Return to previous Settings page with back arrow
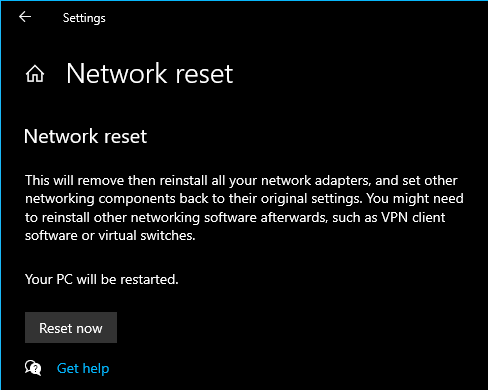This screenshot has height=390, width=488. (25, 17)
